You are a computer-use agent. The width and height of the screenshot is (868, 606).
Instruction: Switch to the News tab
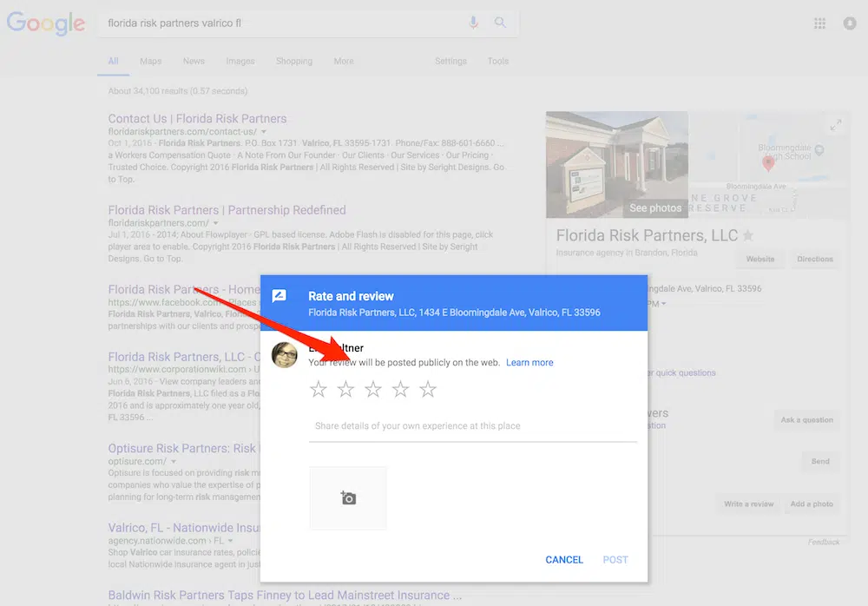point(194,61)
